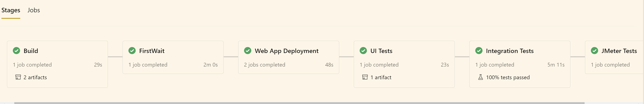Image resolution: width=644 pixels, height=104 pixels.
Task: Click the 48s duration in Web App Deployment
Action: click(329, 65)
